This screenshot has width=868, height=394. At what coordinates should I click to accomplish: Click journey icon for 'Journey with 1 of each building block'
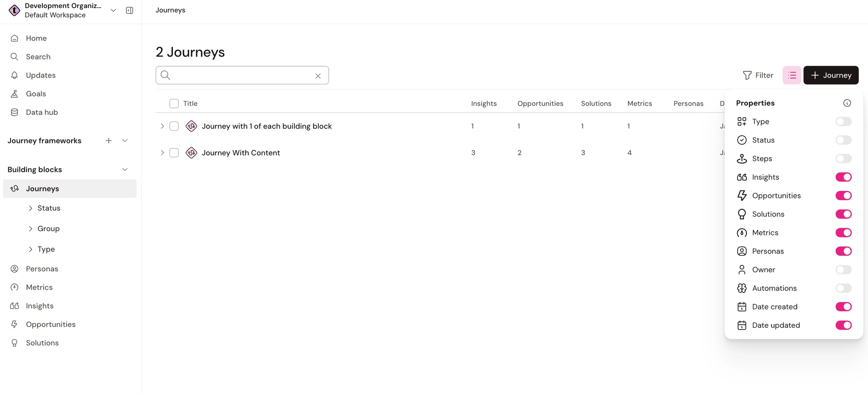coord(191,126)
